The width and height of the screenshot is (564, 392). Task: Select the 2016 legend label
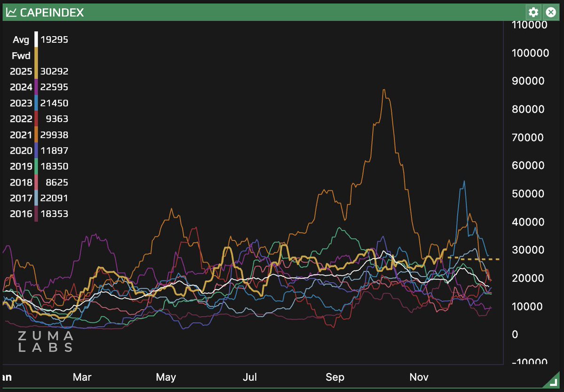(x=21, y=214)
